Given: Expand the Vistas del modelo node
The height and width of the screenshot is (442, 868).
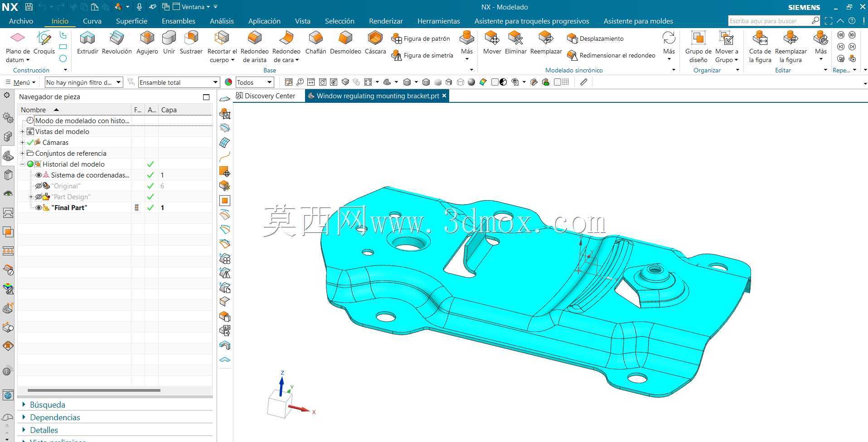Looking at the screenshot, I should pos(22,132).
